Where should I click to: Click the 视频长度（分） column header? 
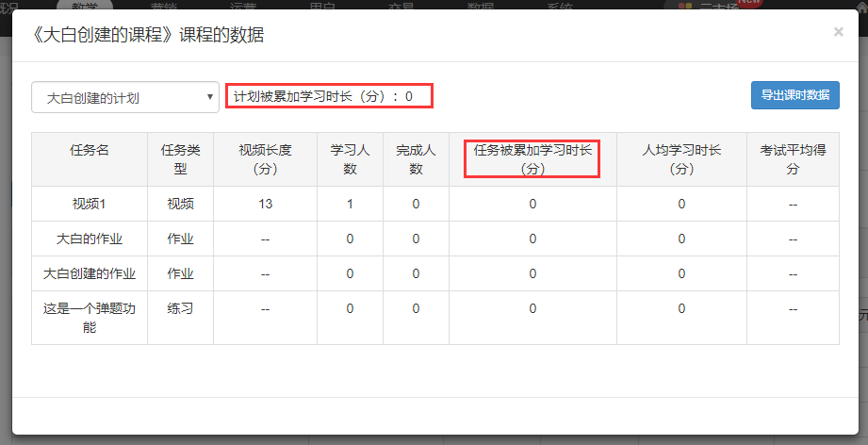click(265, 159)
